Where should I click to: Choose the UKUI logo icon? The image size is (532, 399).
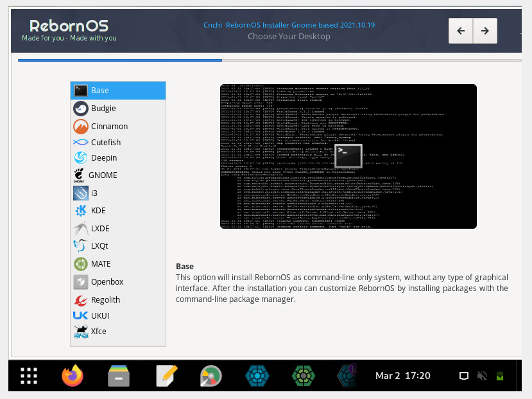[81, 315]
